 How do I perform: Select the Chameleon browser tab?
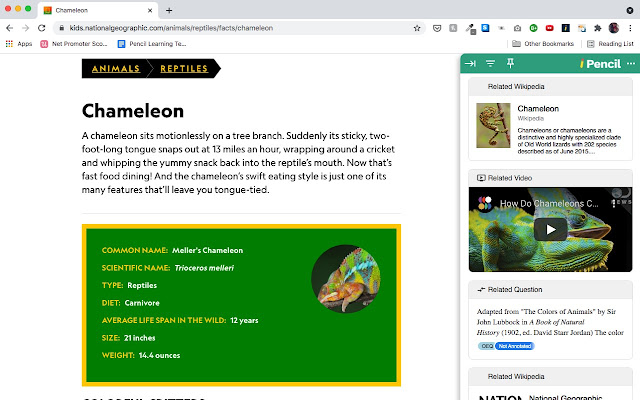click(97, 10)
